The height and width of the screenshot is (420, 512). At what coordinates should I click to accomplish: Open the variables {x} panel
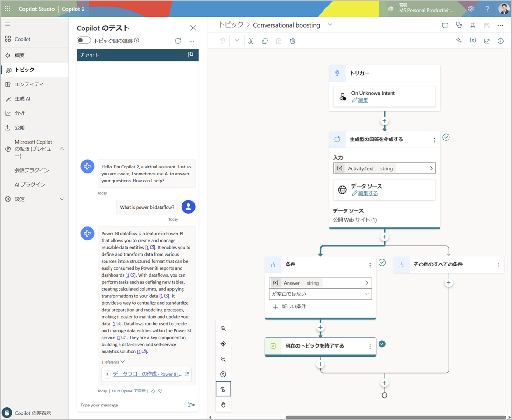click(x=473, y=40)
